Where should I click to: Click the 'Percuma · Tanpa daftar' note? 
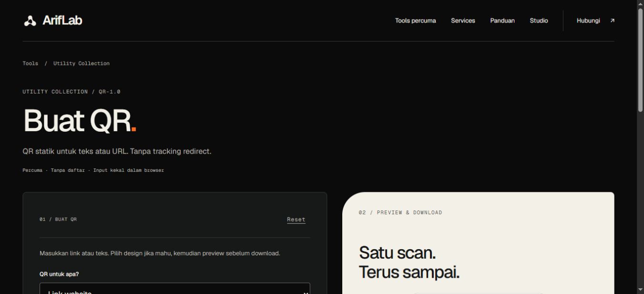tap(53, 170)
